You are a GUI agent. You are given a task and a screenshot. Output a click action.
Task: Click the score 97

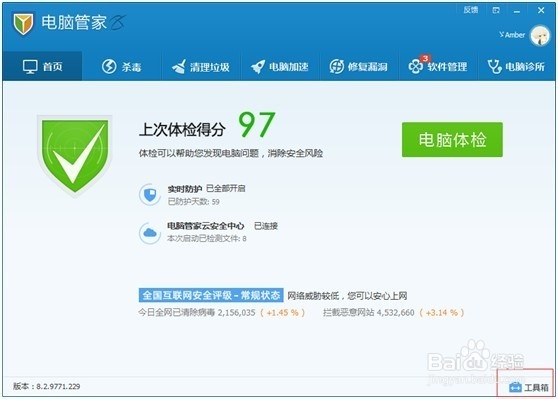tap(257, 124)
